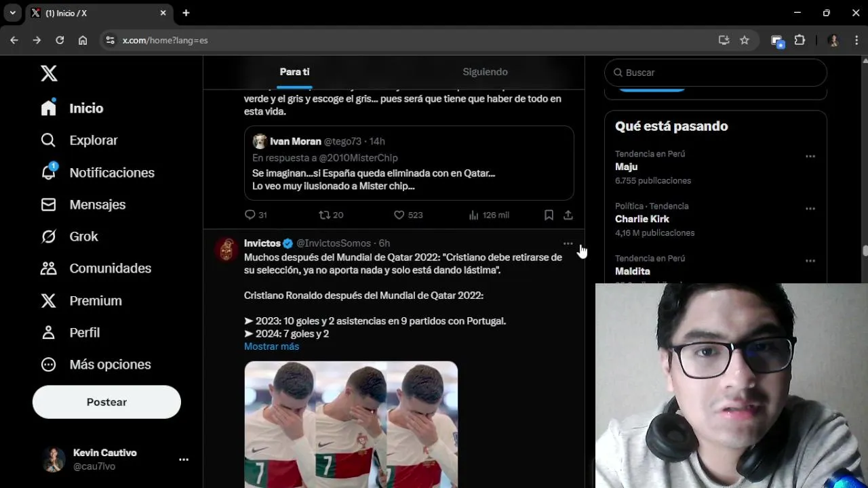Click browser back arrow
Viewport: 868px width, 488px height.
click(14, 40)
